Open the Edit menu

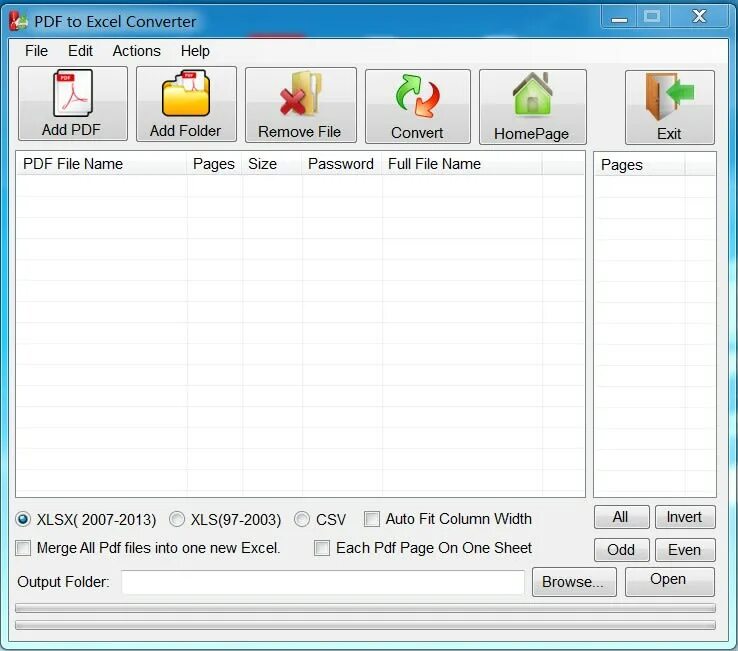80,51
